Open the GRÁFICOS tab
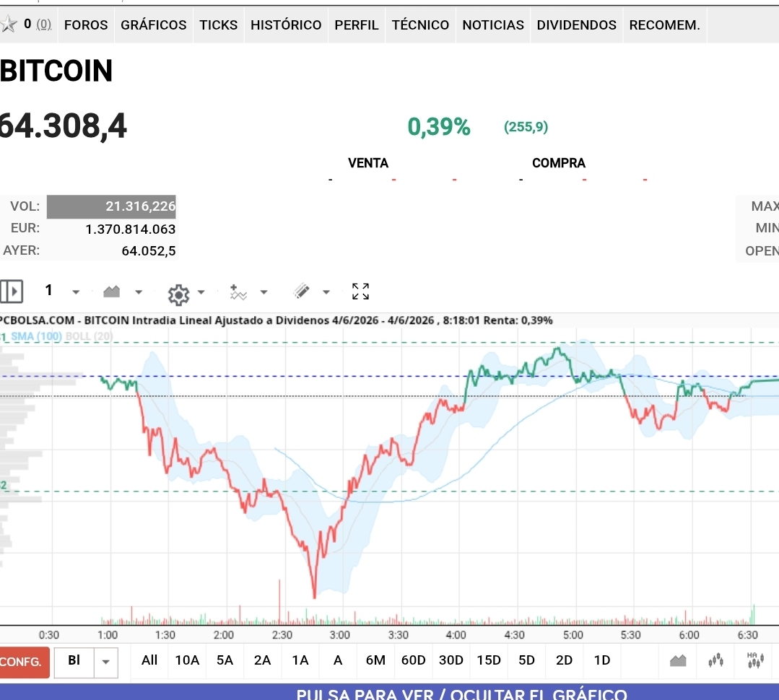Image resolution: width=779 pixels, height=700 pixels. 154,25
